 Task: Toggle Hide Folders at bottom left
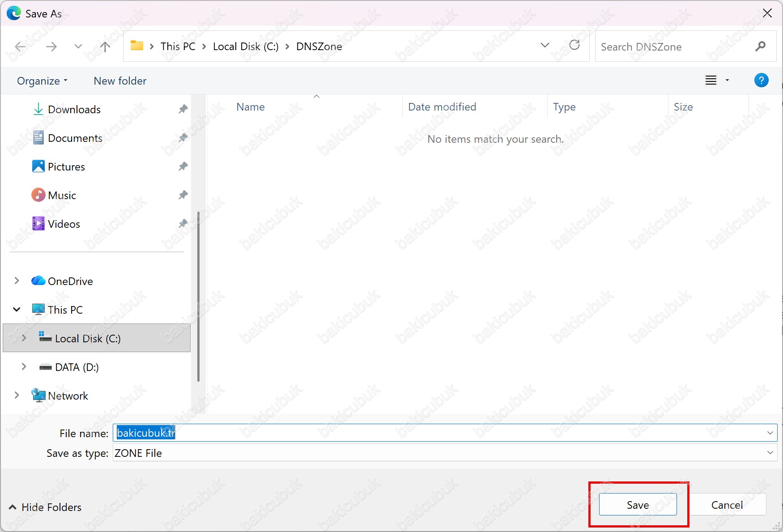click(x=45, y=507)
